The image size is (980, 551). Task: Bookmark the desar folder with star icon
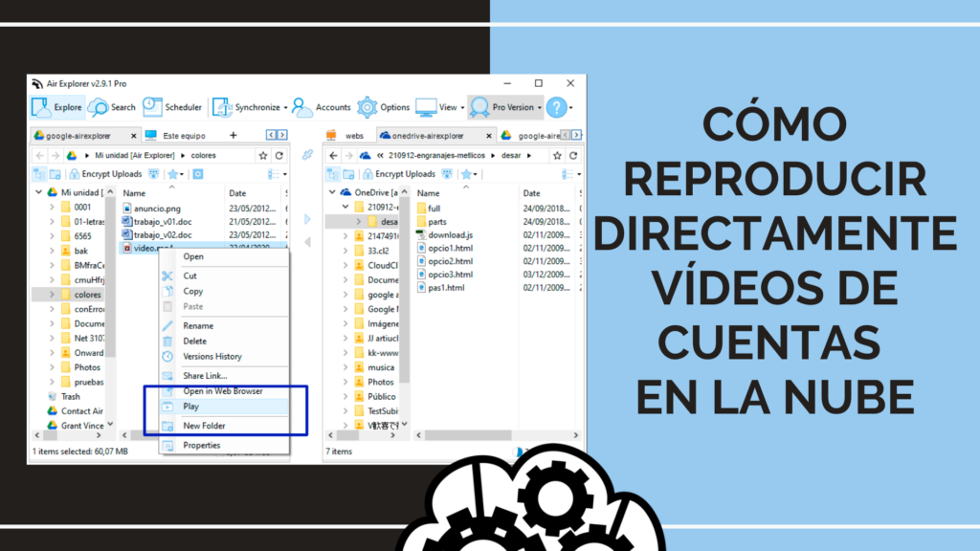click(557, 156)
